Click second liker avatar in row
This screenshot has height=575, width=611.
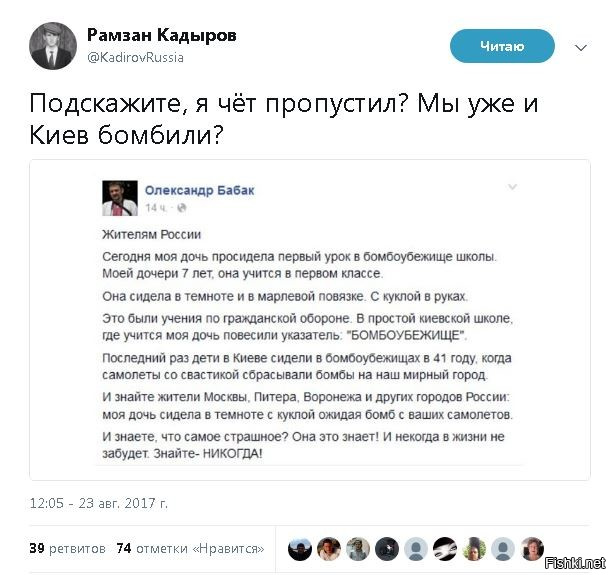pos(329,549)
